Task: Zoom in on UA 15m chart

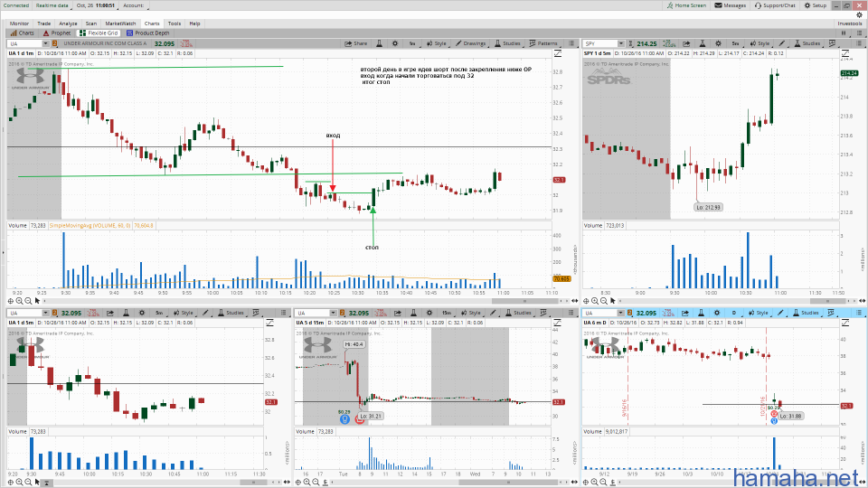Action: [x=307, y=482]
